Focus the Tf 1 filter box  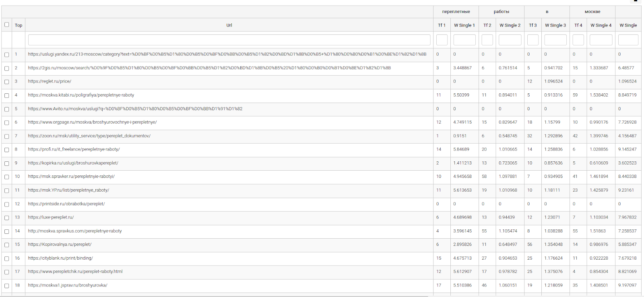tap(442, 40)
